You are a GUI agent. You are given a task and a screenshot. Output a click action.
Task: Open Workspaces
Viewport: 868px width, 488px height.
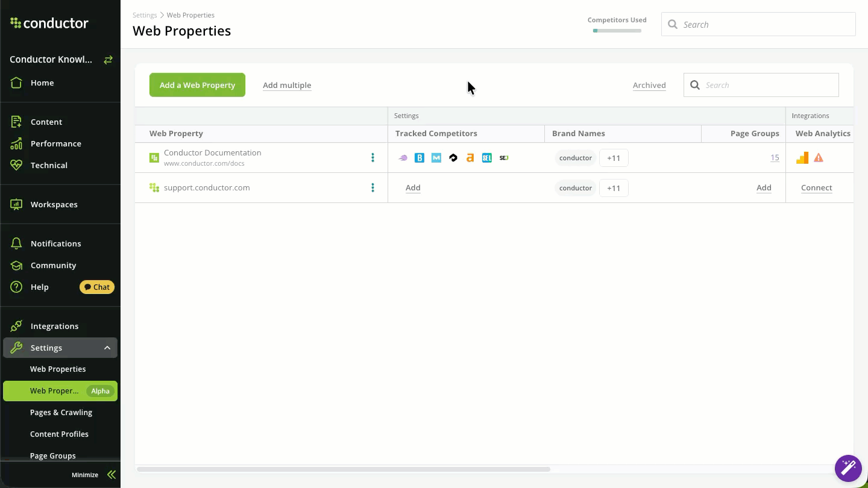pos(54,204)
